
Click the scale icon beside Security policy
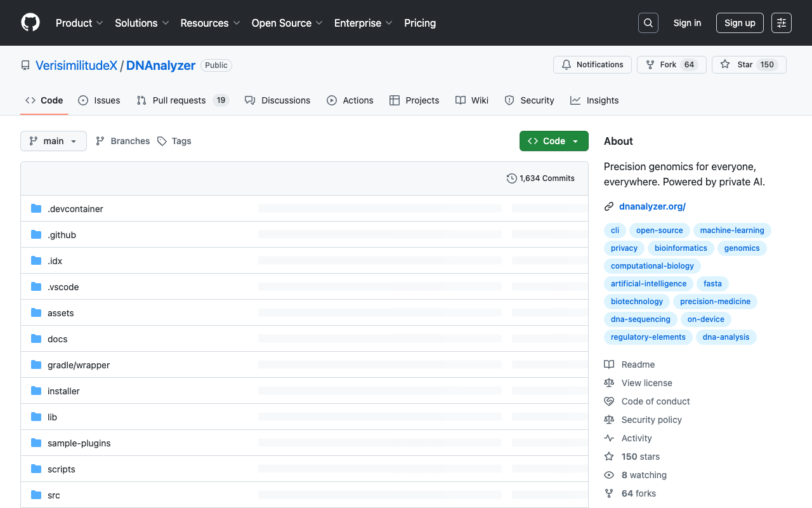(x=609, y=420)
